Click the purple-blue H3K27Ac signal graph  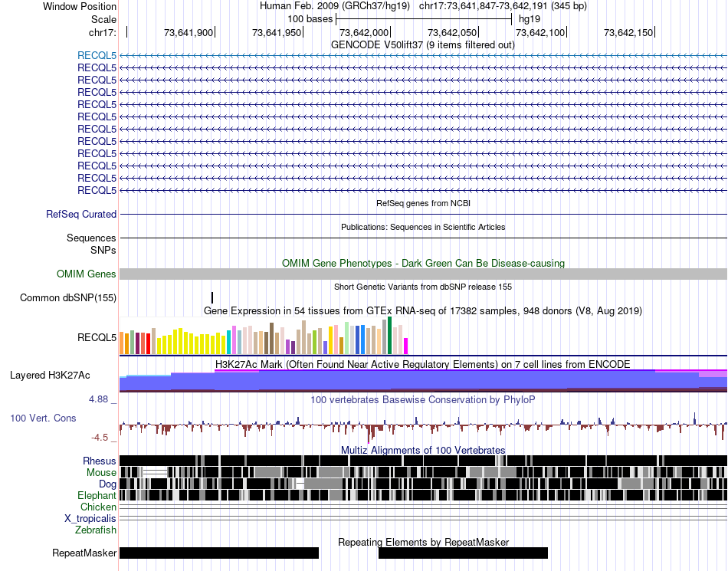[423, 381]
